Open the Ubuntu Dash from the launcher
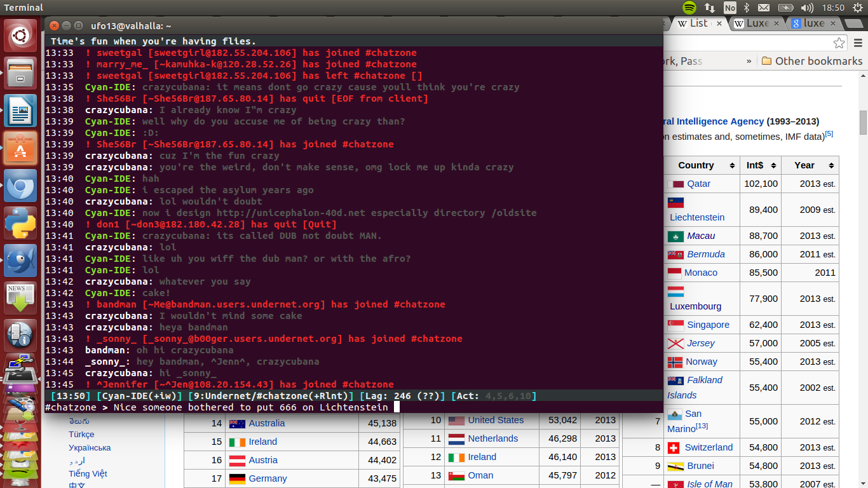 click(x=20, y=36)
